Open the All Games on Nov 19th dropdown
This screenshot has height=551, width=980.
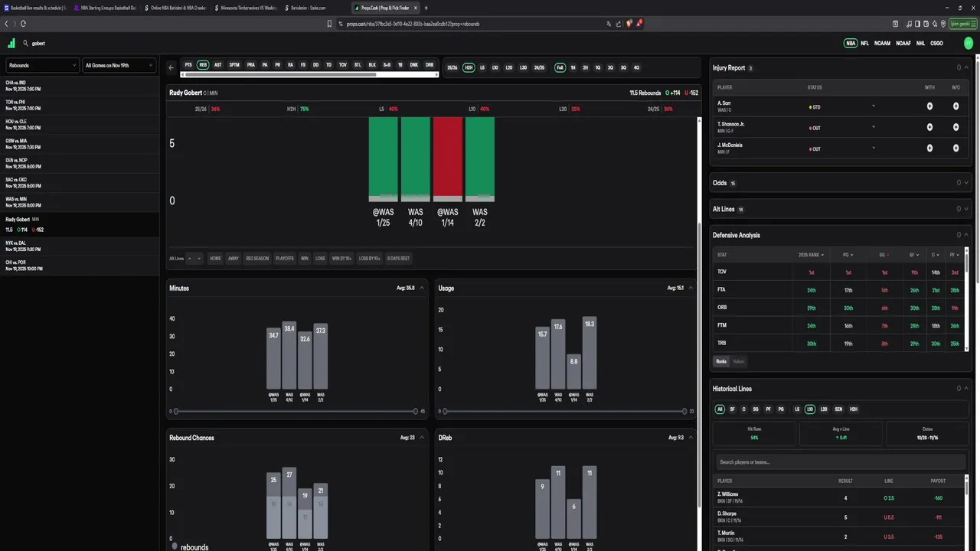click(119, 65)
